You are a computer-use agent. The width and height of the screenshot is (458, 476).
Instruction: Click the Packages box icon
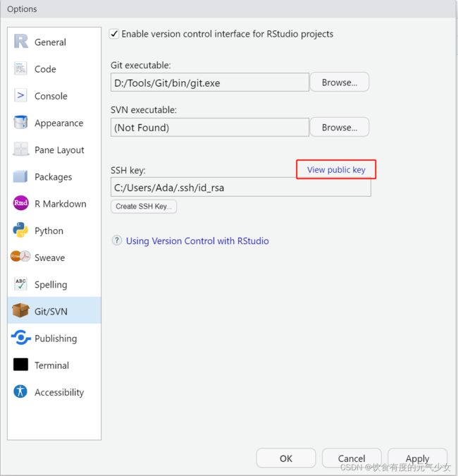tap(20, 176)
